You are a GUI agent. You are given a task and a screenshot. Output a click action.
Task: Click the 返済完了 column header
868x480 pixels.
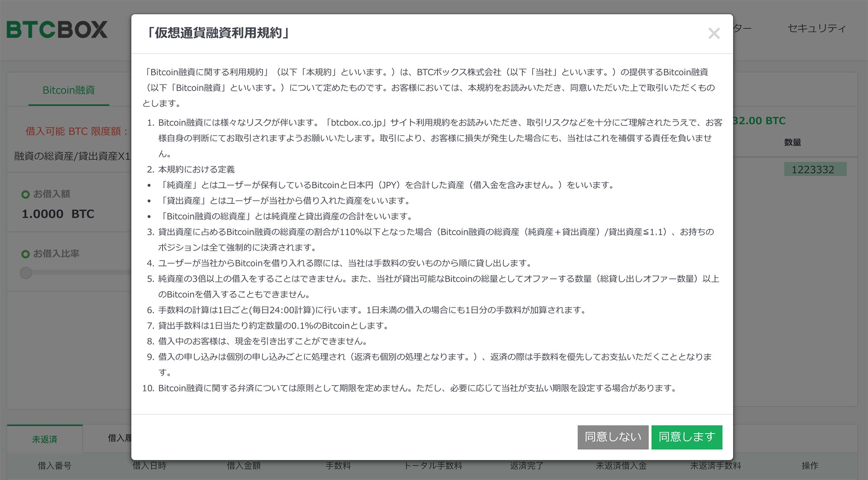pyautogui.click(x=527, y=466)
